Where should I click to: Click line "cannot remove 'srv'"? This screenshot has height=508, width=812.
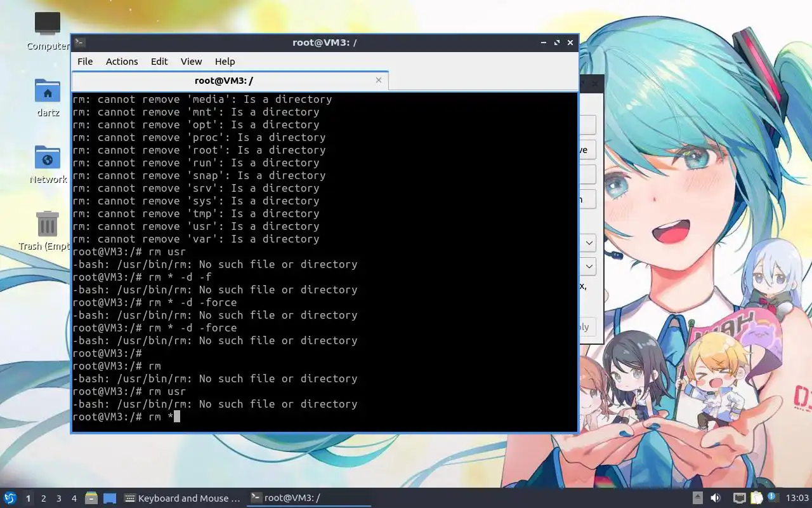[196, 188]
